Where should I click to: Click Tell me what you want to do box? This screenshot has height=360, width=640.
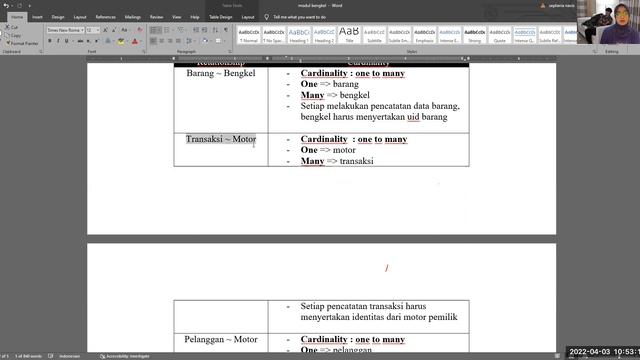(299, 17)
